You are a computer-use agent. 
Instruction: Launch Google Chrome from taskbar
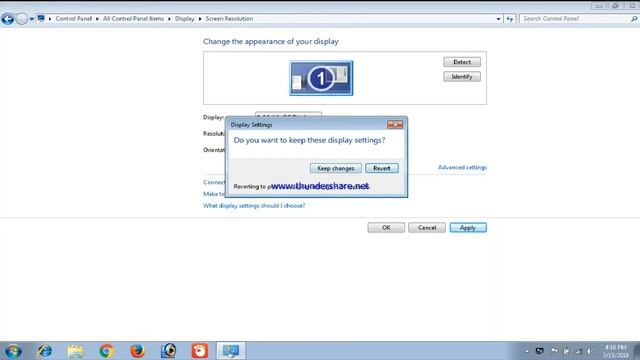coord(107,351)
